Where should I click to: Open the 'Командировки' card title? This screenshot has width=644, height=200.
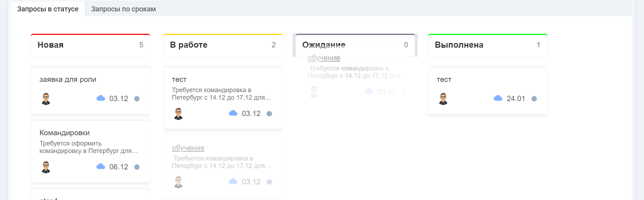64,133
